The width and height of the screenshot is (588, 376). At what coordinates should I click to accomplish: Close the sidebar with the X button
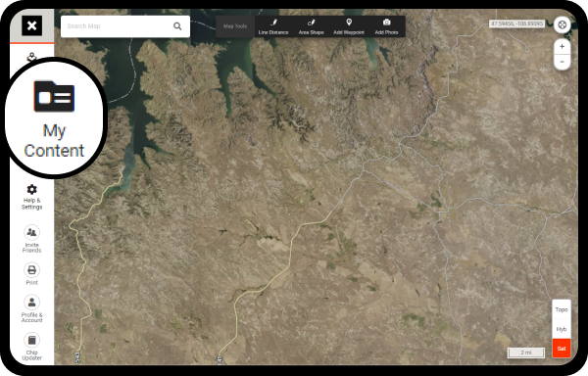tap(32, 25)
